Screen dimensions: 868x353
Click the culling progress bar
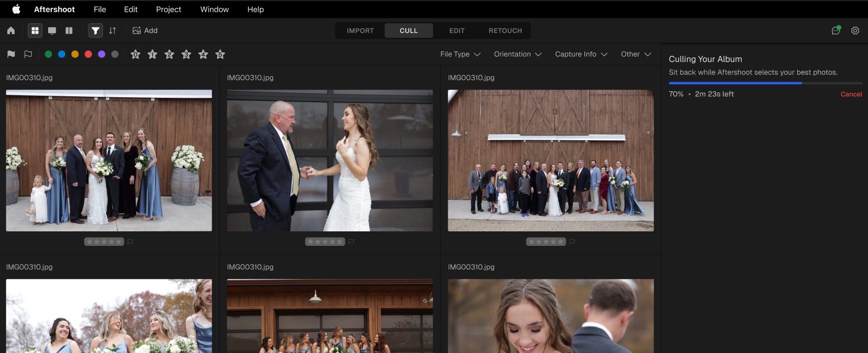[x=766, y=83]
